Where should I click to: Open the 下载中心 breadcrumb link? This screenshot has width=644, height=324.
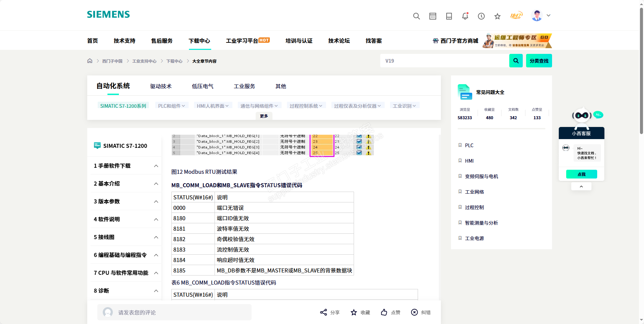174,61
